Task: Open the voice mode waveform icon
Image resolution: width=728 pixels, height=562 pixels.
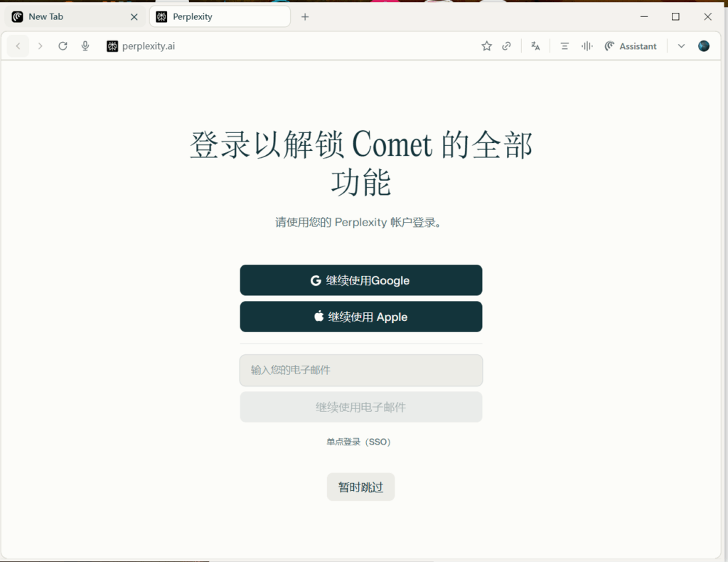Action: pyautogui.click(x=587, y=46)
